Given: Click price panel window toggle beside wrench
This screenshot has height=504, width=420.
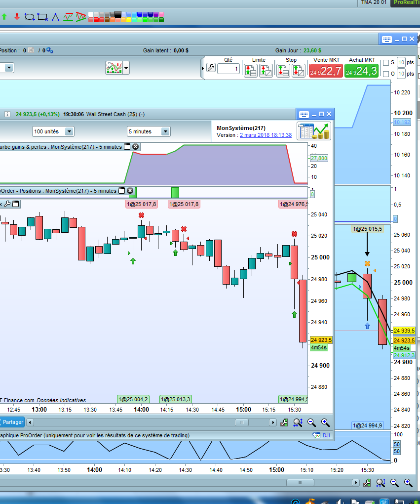Looking at the screenshot, I should coord(16,204).
